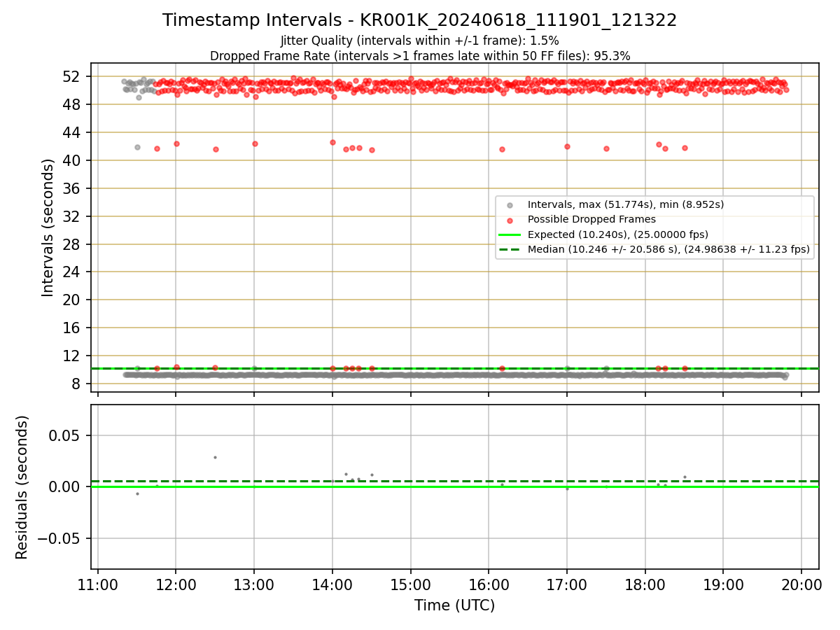Click the '11:00' x-axis tick label
Screen dimensions: 840x630
pyautogui.click(x=98, y=586)
